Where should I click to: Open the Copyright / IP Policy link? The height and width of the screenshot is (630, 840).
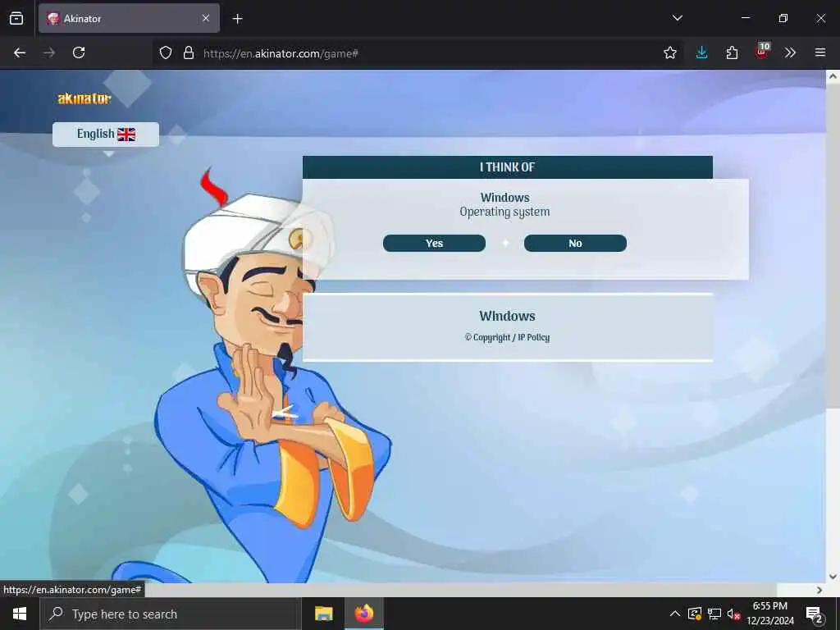pos(507,337)
